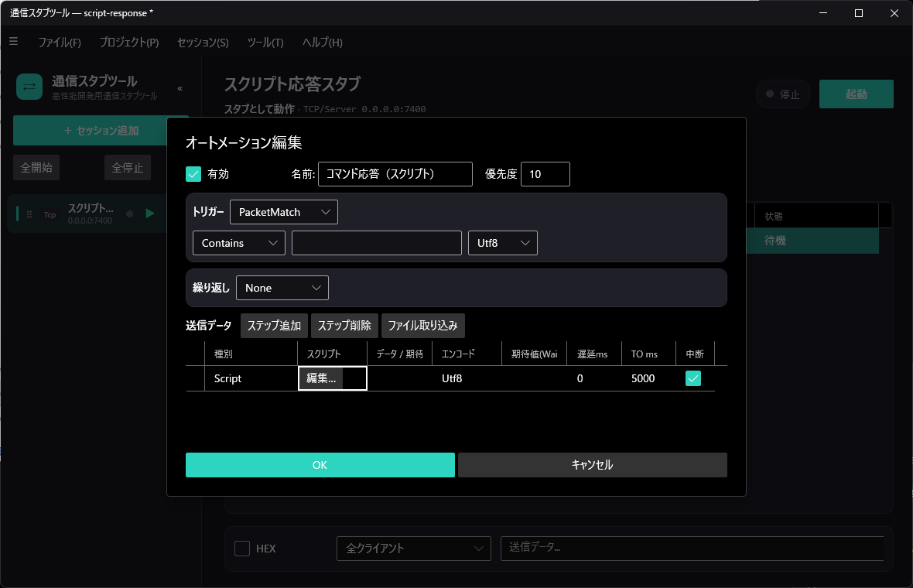913x588 pixels.
Task: Focus the 名前 input field
Action: [395, 174]
